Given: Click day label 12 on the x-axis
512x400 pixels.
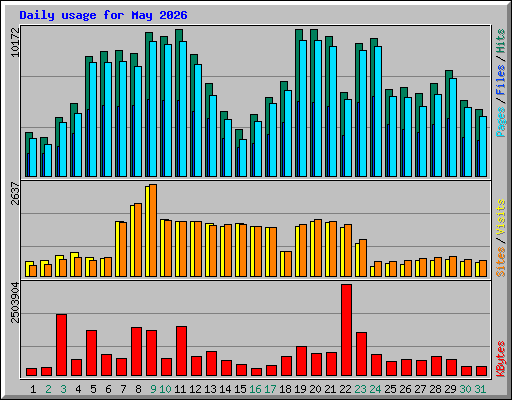Looking at the screenshot, I should click(x=195, y=389).
